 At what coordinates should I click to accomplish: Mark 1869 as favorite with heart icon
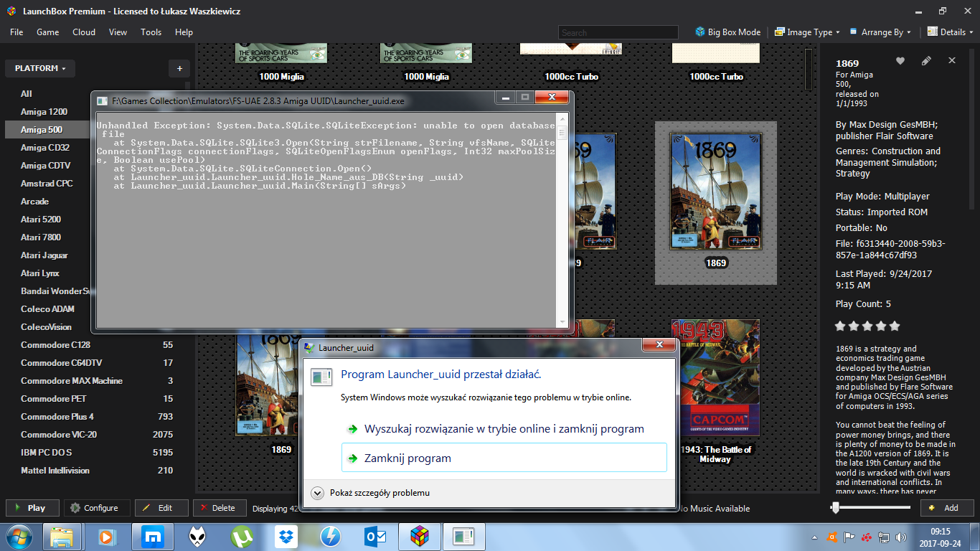[900, 61]
